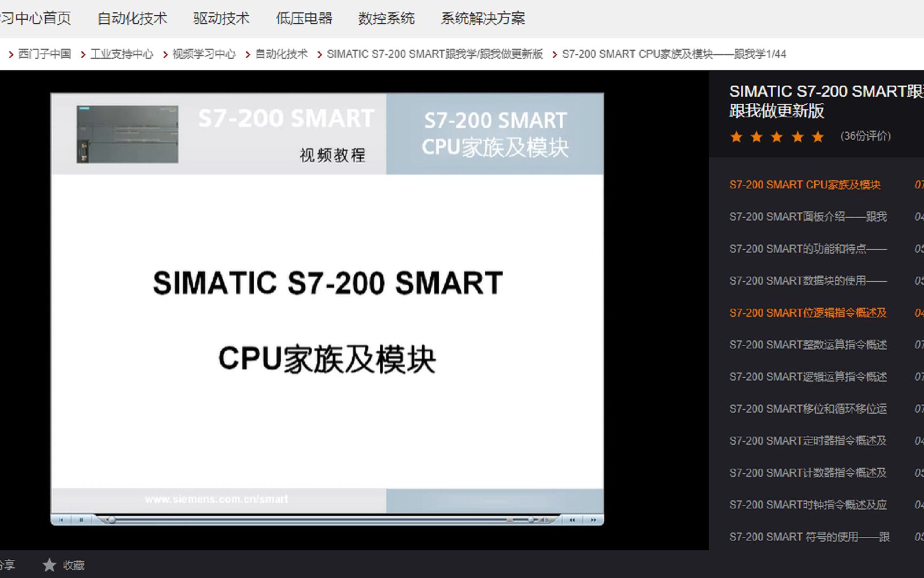Open the 系统解决方案 top menu
The height and width of the screenshot is (578, 924).
point(483,18)
